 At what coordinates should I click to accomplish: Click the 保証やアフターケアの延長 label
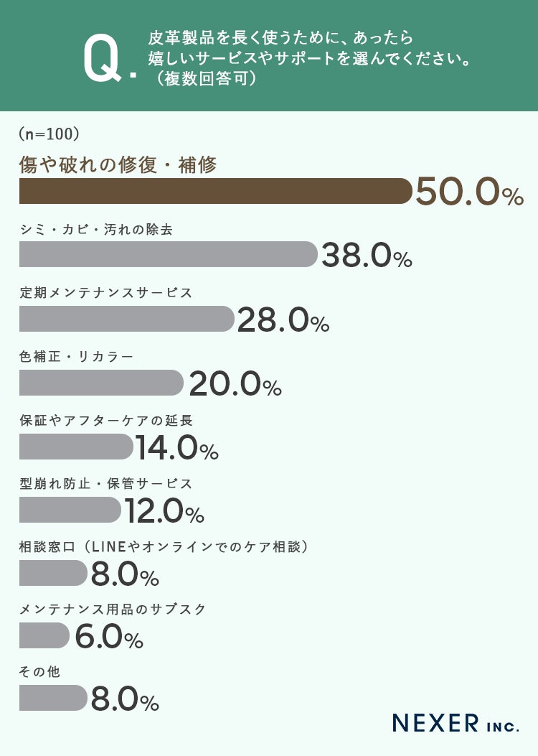click(106, 421)
